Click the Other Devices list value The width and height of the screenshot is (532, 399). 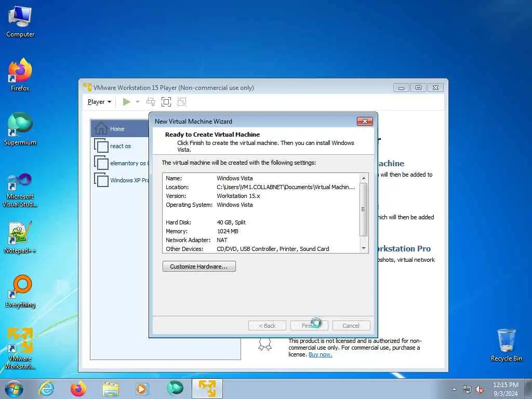tap(273, 249)
